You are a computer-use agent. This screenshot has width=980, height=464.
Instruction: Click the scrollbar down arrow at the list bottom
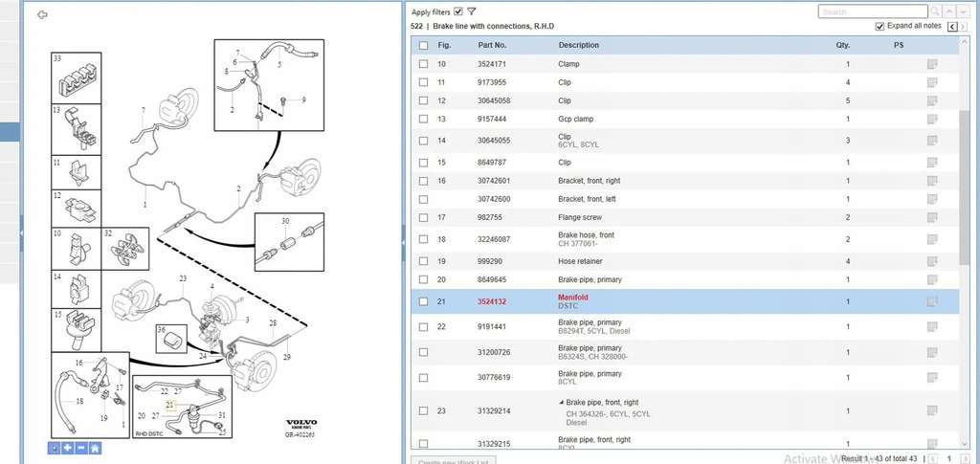[x=965, y=443]
